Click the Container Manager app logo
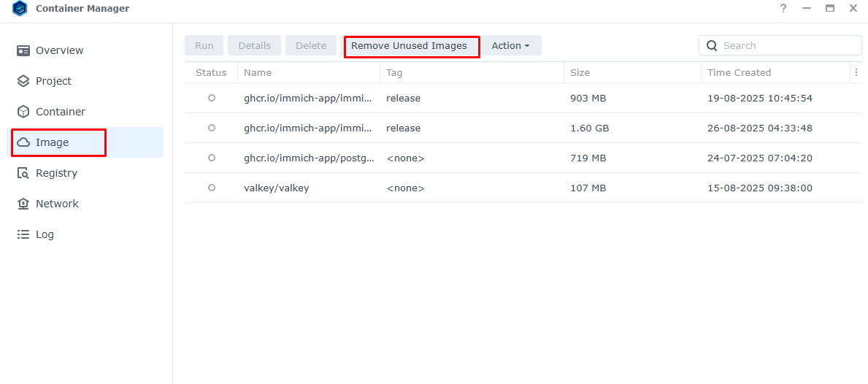Screen dimensions: 868x384 click(20, 9)
